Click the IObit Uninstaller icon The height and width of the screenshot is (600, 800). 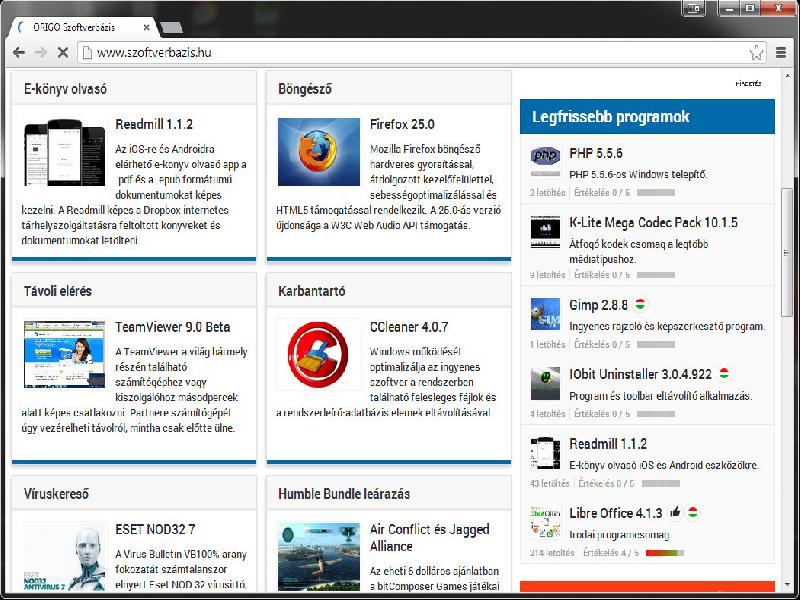(545, 383)
